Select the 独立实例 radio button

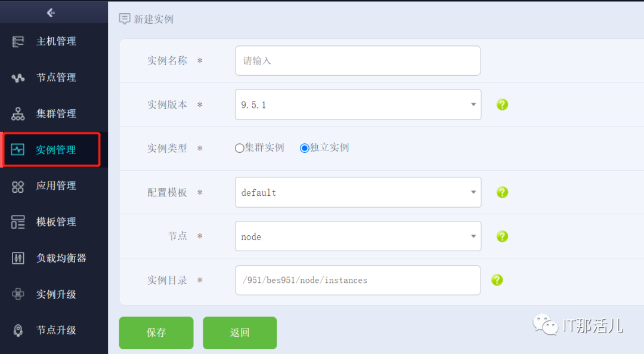click(305, 148)
